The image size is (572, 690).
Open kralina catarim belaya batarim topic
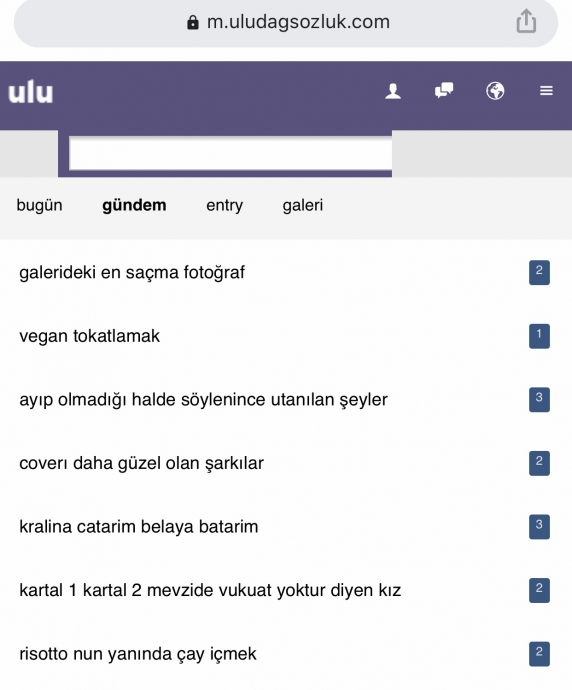[x=139, y=526]
